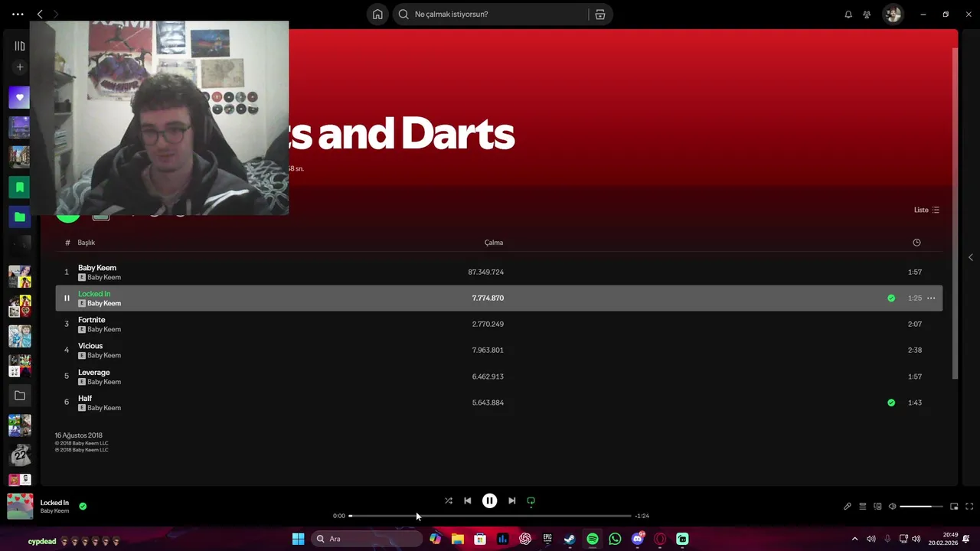
Task: Open Baby Keem artist link under Half
Action: [104, 408]
